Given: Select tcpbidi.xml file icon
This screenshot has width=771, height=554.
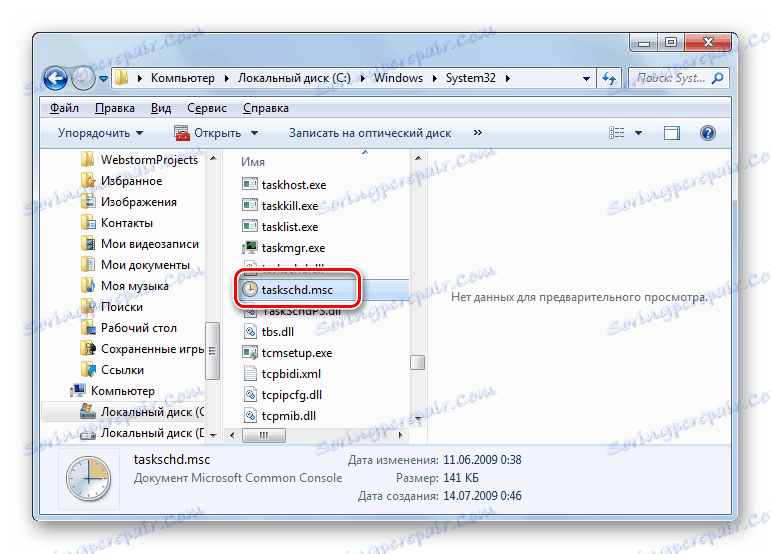Looking at the screenshot, I should 250,374.
